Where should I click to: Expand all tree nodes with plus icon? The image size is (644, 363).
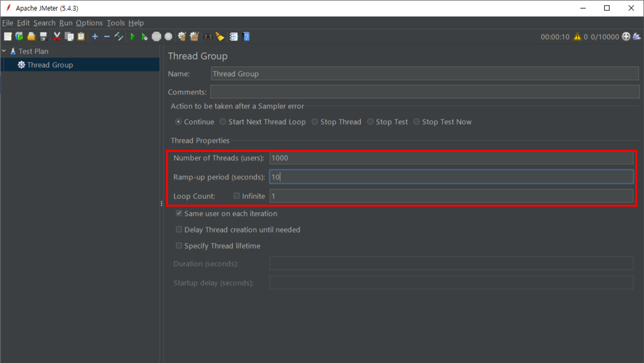[x=95, y=36]
